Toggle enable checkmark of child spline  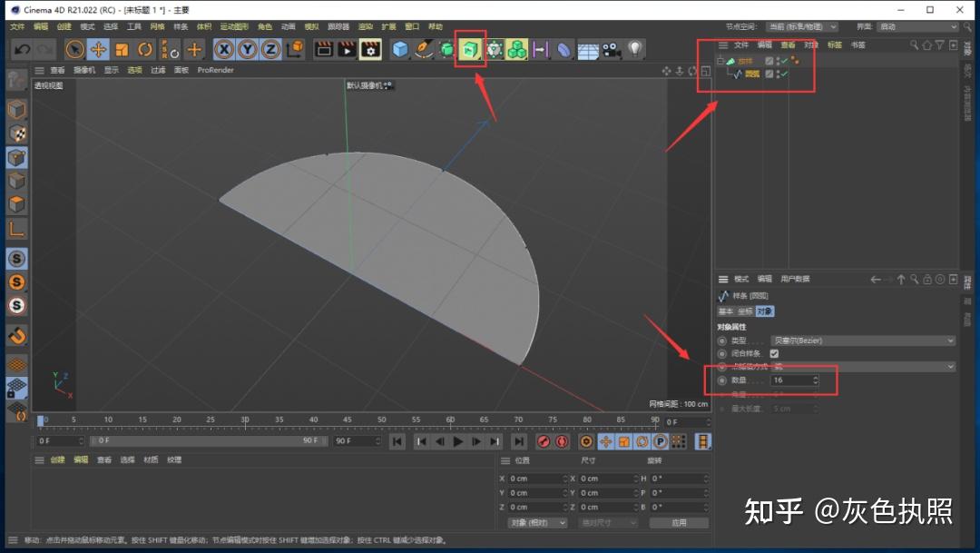click(783, 74)
